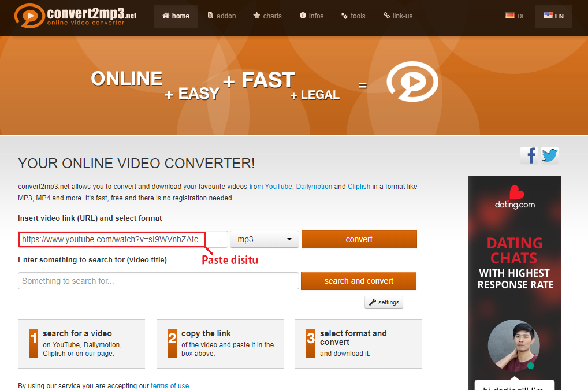Click the dating.com heart logo in ad
The height and width of the screenshot is (390, 588).
515,197
